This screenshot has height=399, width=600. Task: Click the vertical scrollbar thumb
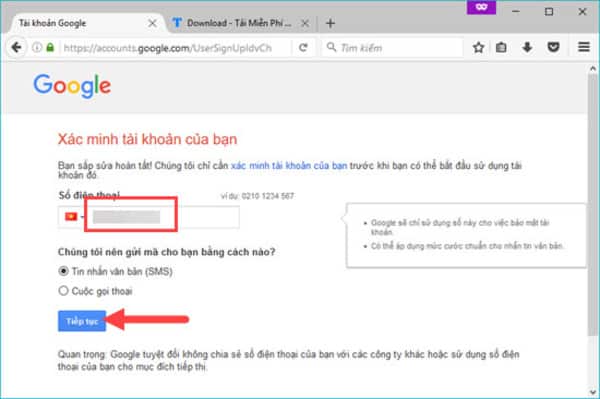pos(592,205)
